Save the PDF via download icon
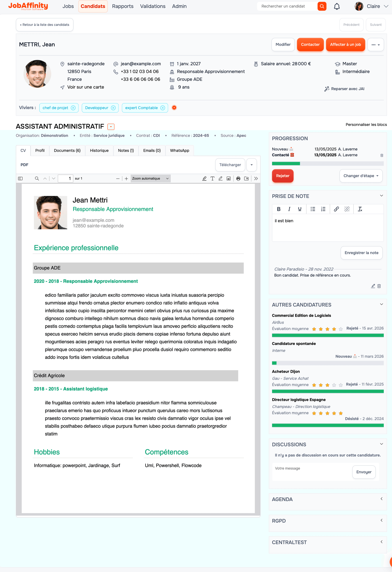 (x=246, y=179)
